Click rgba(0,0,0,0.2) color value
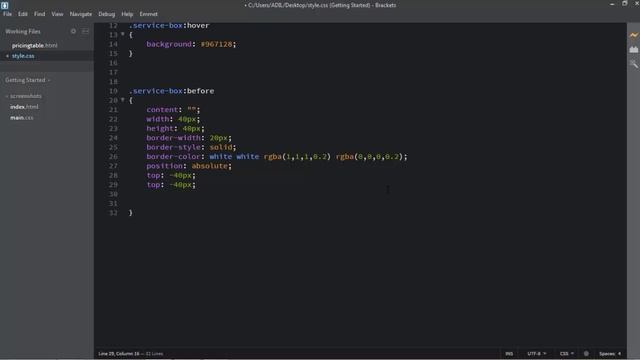 (369, 157)
